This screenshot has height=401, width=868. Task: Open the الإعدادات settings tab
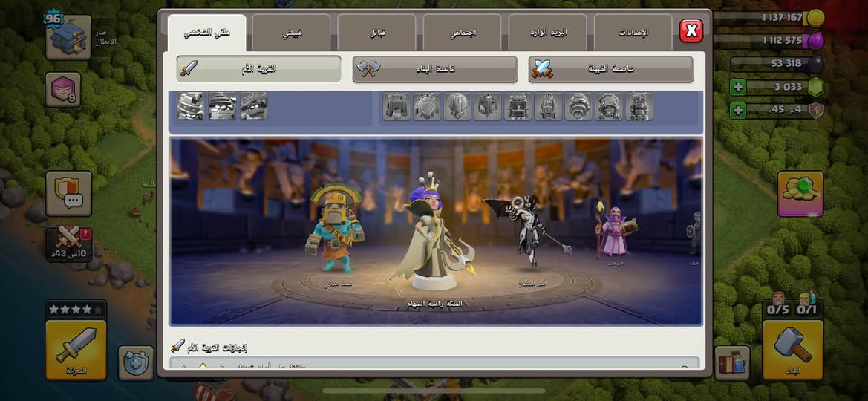pyautogui.click(x=633, y=33)
